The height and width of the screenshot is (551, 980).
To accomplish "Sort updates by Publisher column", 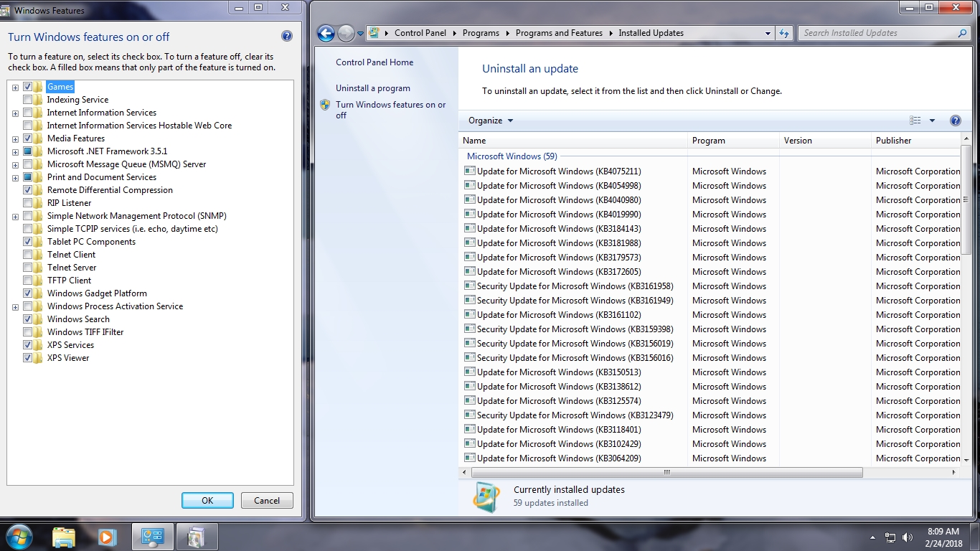I will pos(915,141).
